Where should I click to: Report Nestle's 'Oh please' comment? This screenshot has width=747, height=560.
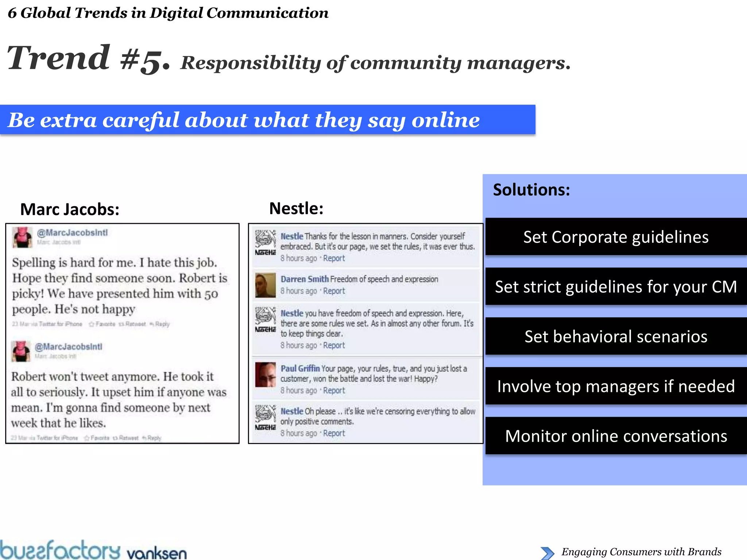pos(334,433)
